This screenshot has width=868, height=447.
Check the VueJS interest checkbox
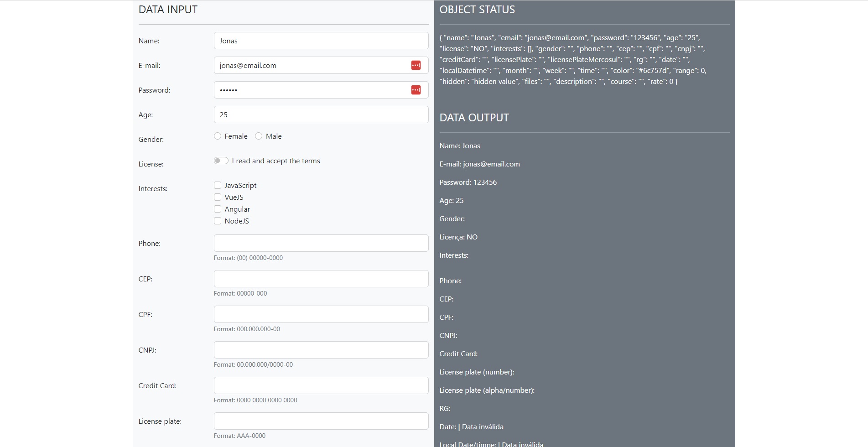pyautogui.click(x=218, y=197)
